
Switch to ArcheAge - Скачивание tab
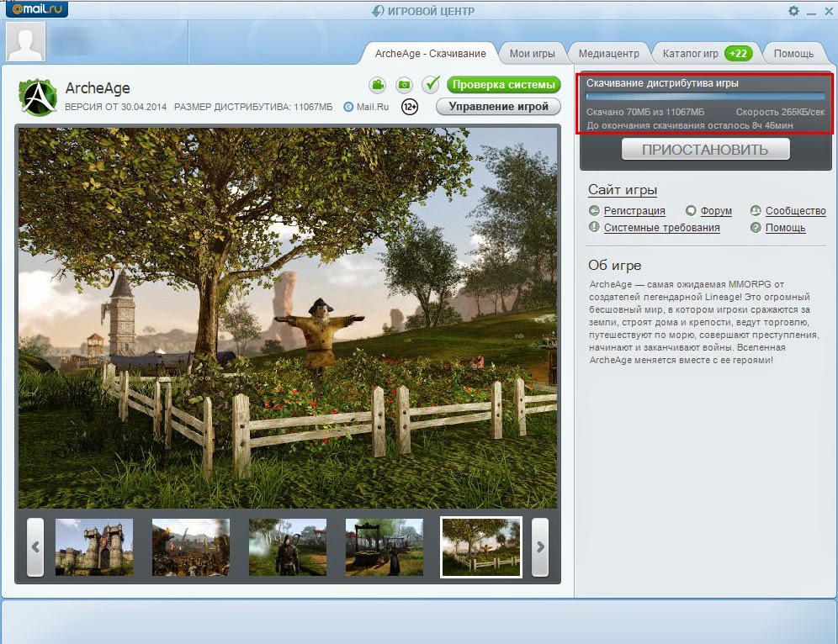(430, 54)
